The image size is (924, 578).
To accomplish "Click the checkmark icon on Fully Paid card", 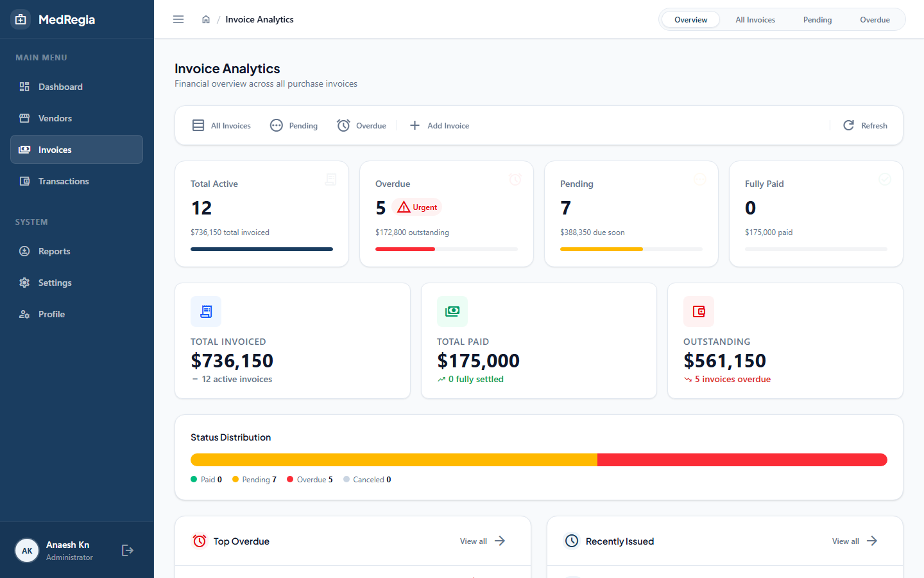I will tap(885, 179).
